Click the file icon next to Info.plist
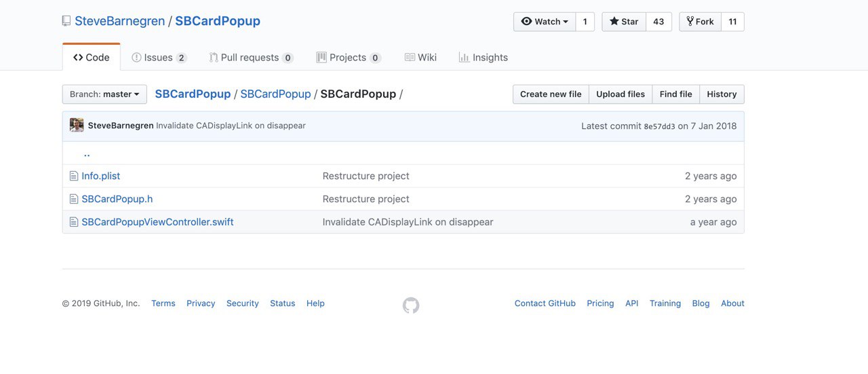868x374 pixels. click(x=74, y=176)
